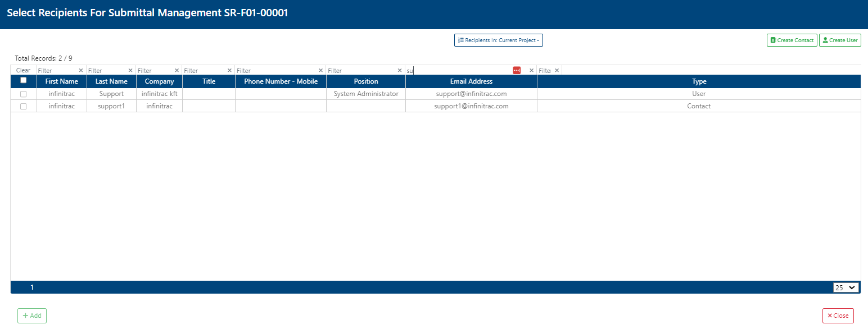The image size is (868, 329).
Task: Clear the Title filter with its x icon
Action: [229, 71]
